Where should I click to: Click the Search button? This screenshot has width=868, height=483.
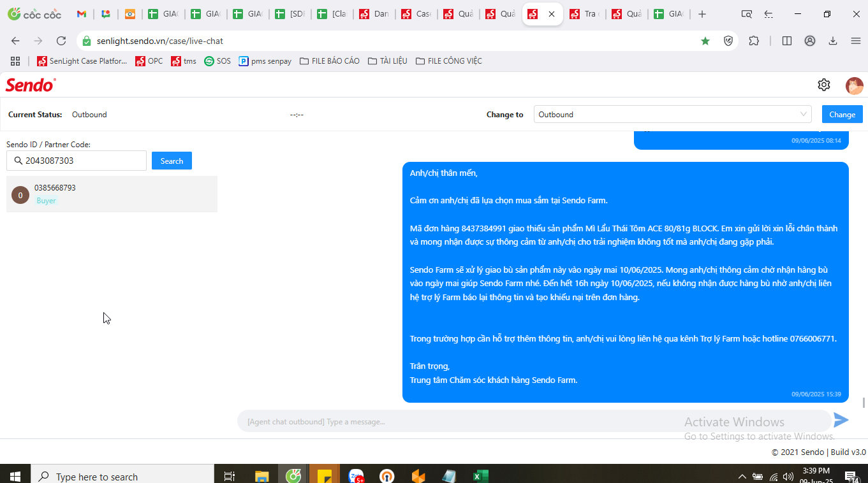point(172,161)
